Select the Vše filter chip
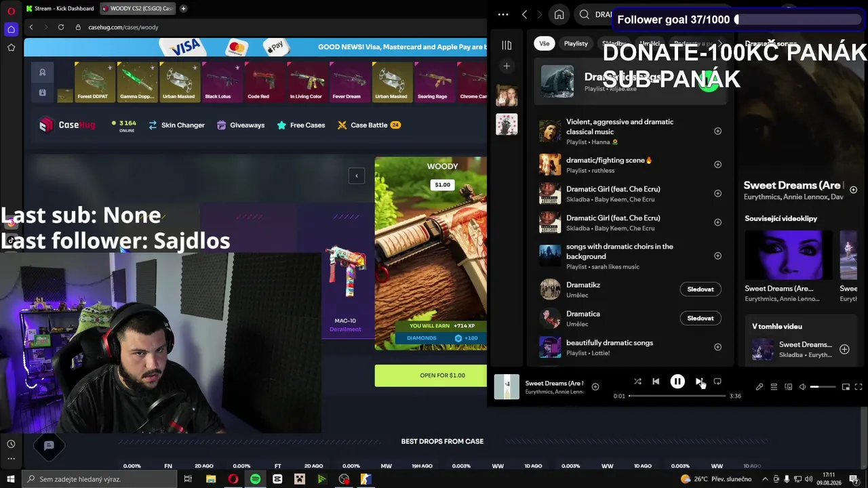Viewport: 868px width, 488px height. (545, 43)
